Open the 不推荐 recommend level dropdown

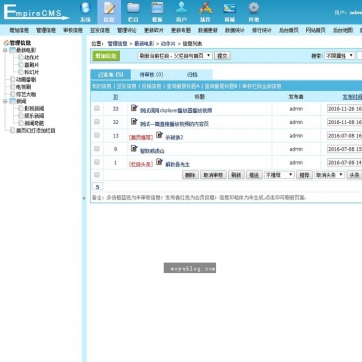click(x=279, y=175)
